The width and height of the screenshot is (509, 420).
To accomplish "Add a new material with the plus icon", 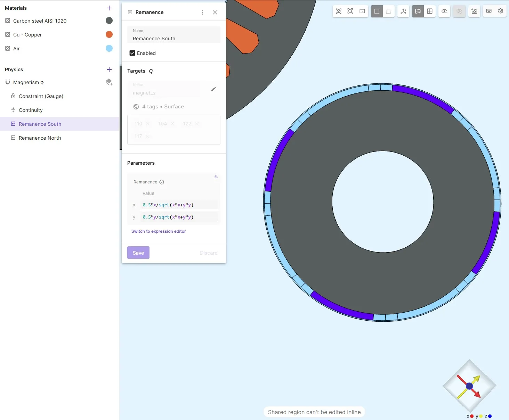I will tap(109, 8).
